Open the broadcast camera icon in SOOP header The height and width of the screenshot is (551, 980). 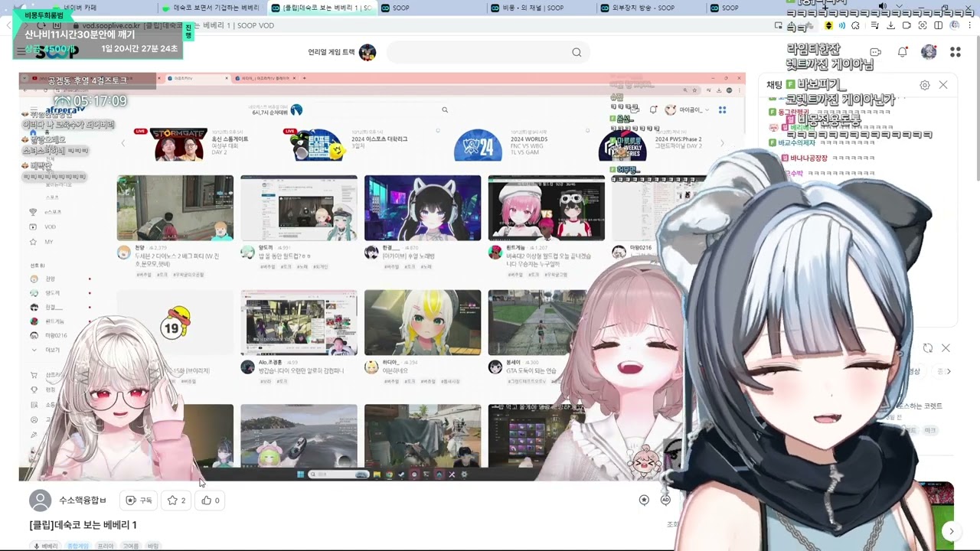point(876,52)
